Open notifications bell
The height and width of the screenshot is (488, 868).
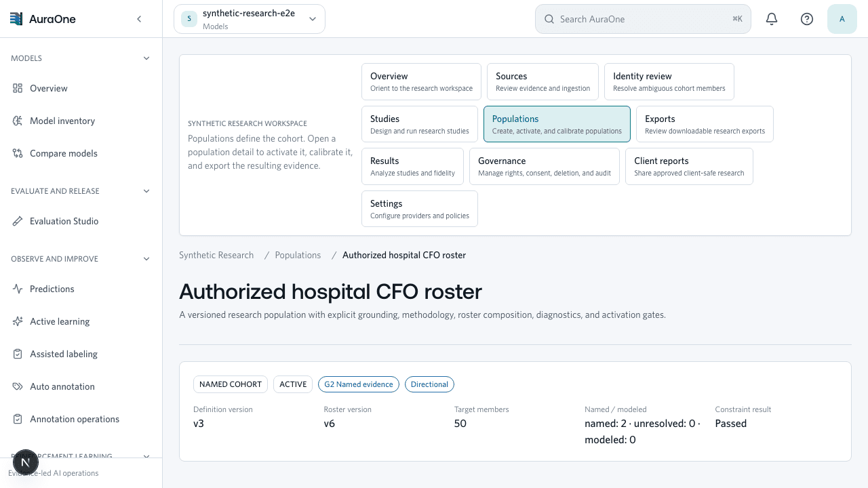click(772, 19)
